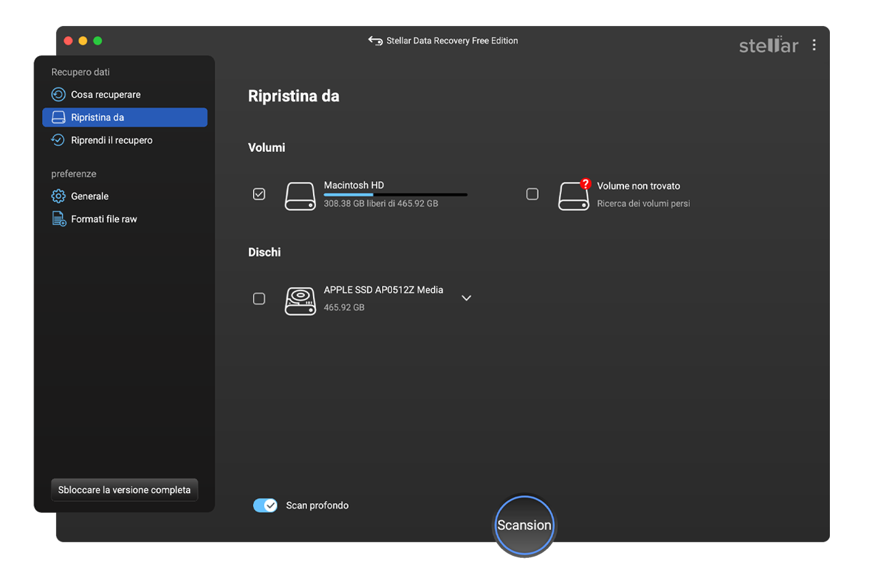This screenshot has width=875, height=588.
Task: Check the Volume non trovato checkbox
Action: coord(533,194)
